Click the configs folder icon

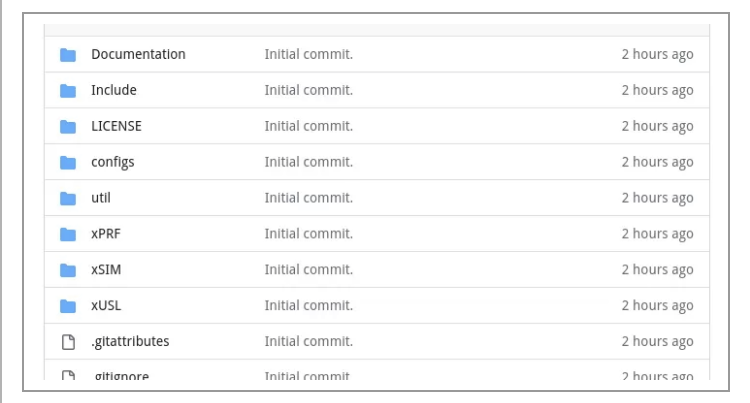[x=68, y=162]
